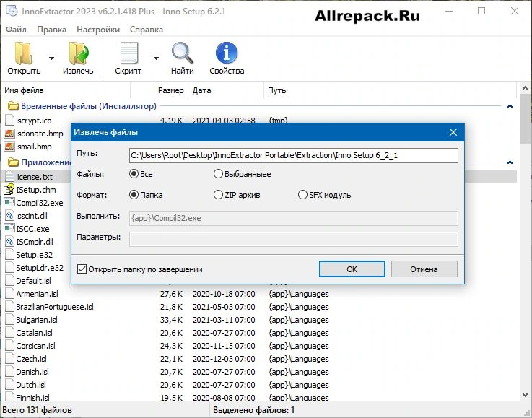Select Czech.isl file name
This screenshot has width=532, height=418.
coord(31,359)
